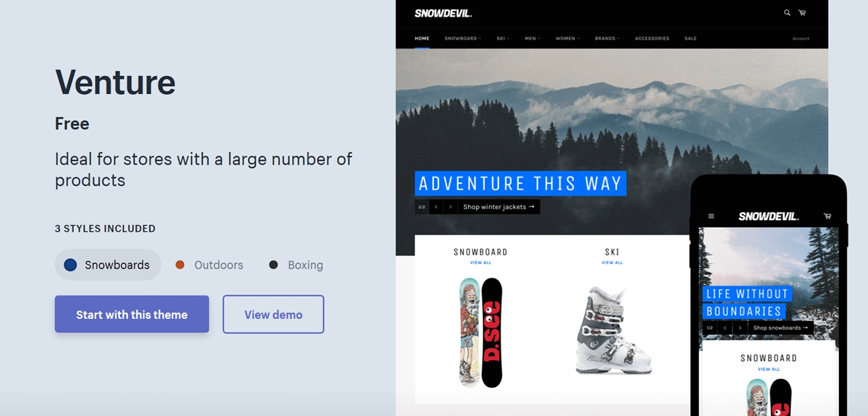Open the Accessories menu item

point(652,38)
